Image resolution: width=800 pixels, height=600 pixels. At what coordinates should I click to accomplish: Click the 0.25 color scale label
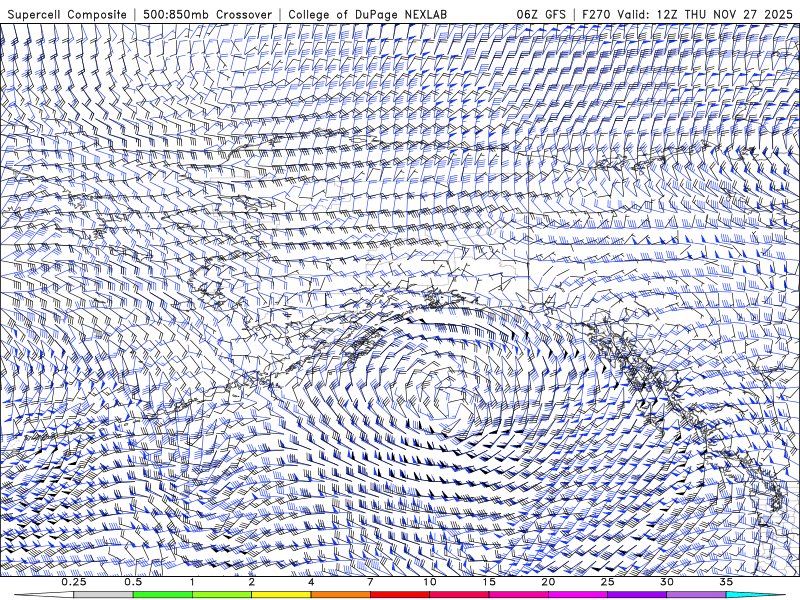point(74,582)
